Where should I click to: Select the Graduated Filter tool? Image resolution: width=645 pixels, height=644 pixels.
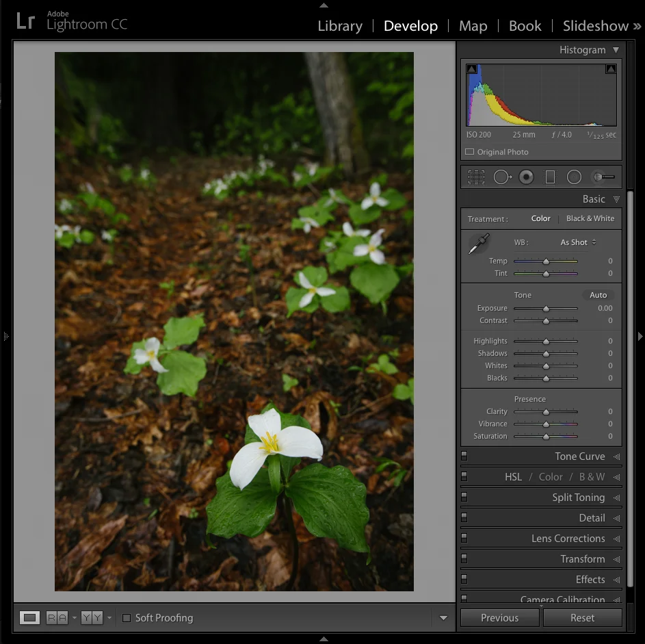550,177
